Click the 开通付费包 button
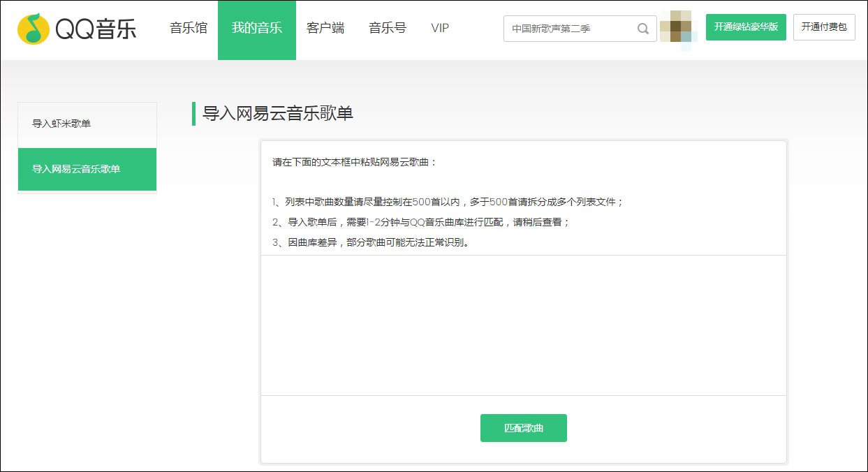Screen dimensions: 868x472 point(824,27)
